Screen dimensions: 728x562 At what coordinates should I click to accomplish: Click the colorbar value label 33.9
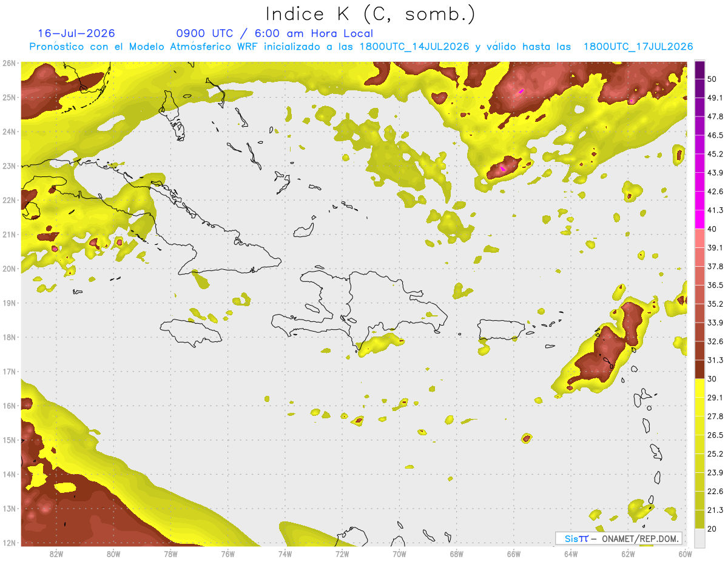pos(715,323)
